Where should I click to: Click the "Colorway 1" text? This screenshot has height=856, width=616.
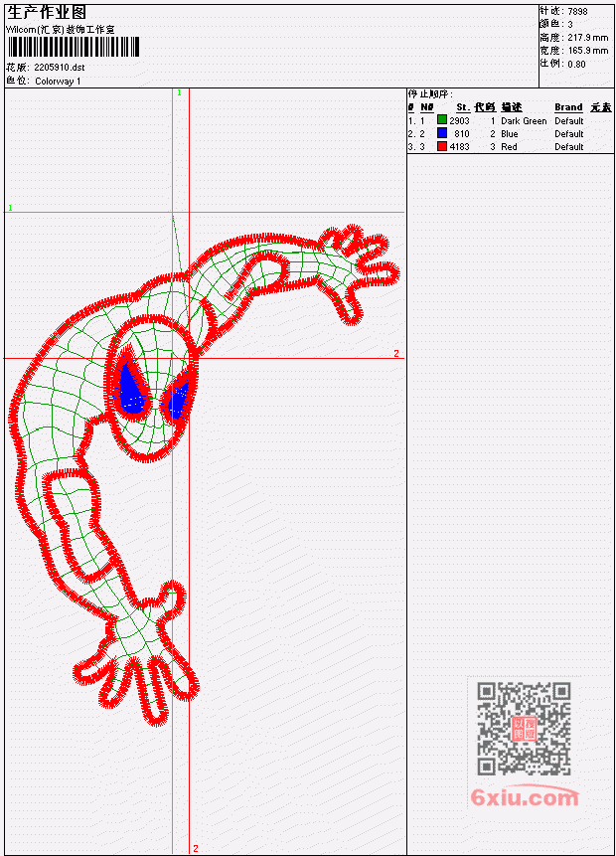pyautogui.click(x=58, y=82)
